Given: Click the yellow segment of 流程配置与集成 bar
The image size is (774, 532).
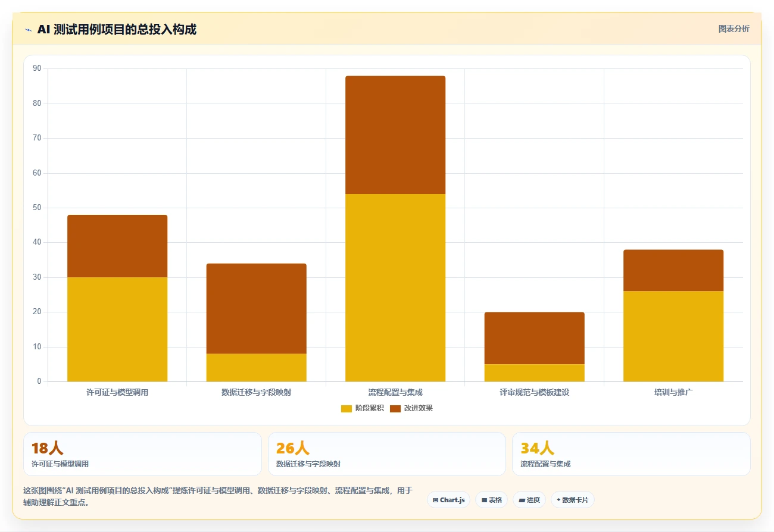Looking at the screenshot, I should point(395,287).
